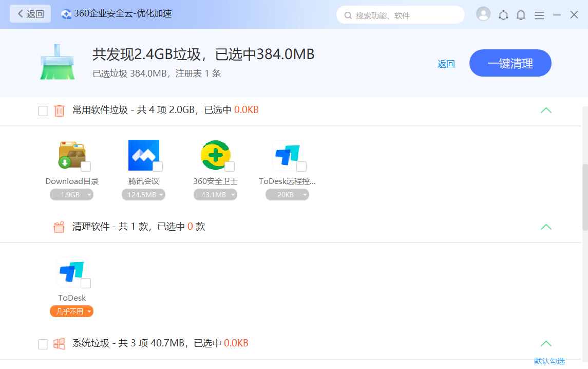Tick the checkbox on Download目录

click(x=86, y=167)
